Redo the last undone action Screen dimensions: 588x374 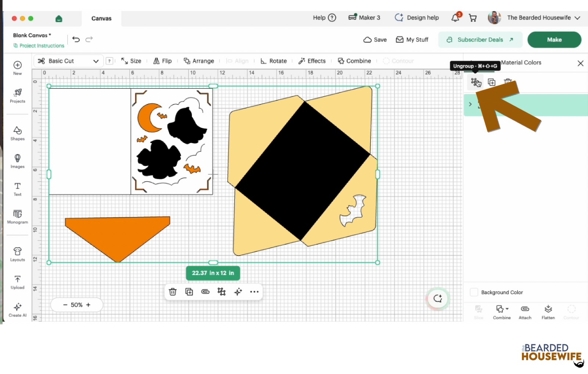point(89,39)
